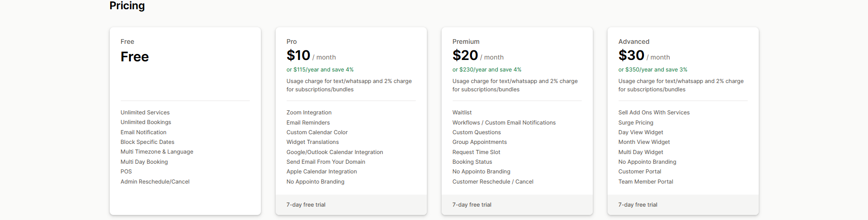Start the Advanced 7-day free trial
Image resolution: width=868 pixels, height=220 pixels.
[x=638, y=205]
